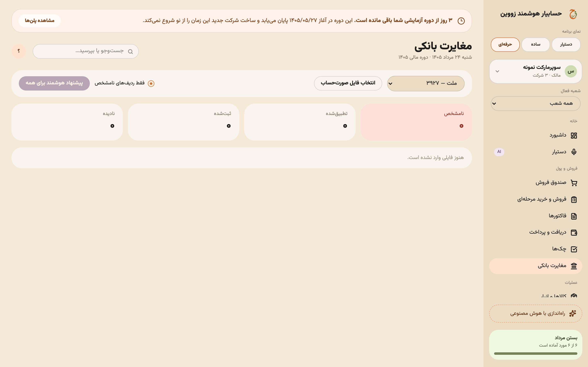Click the مشاهده پلن‌ها button
Image resolution: width=588 pixels, height=367 pixels.
(x=40, y=21)
